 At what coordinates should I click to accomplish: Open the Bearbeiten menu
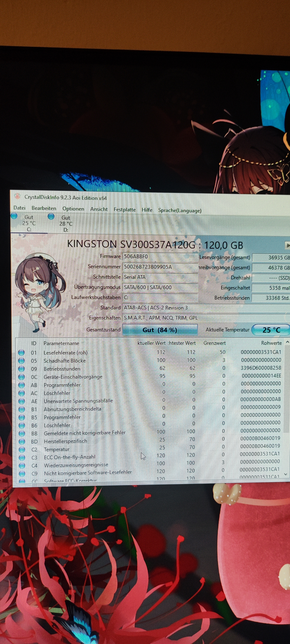44,208
